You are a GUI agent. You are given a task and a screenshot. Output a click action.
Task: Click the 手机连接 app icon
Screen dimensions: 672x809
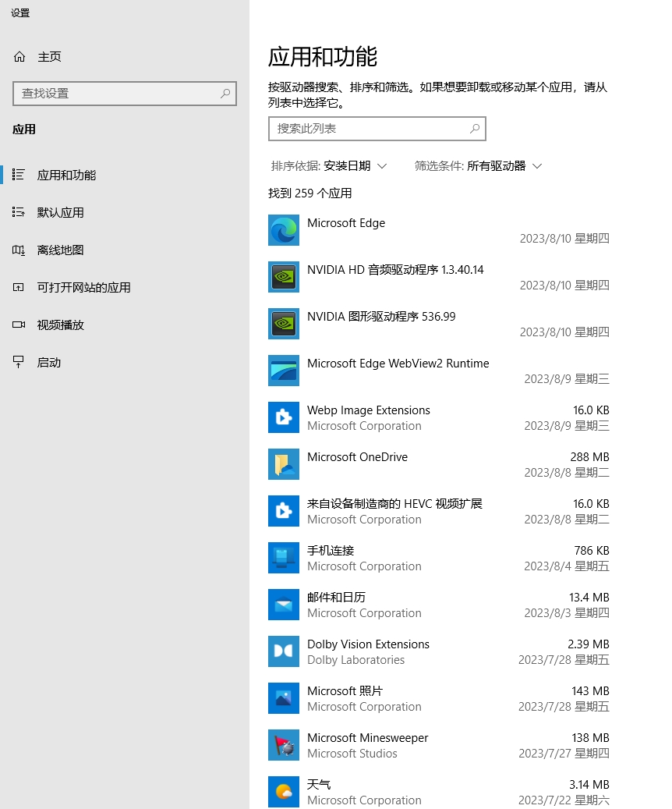click(284, 558)
